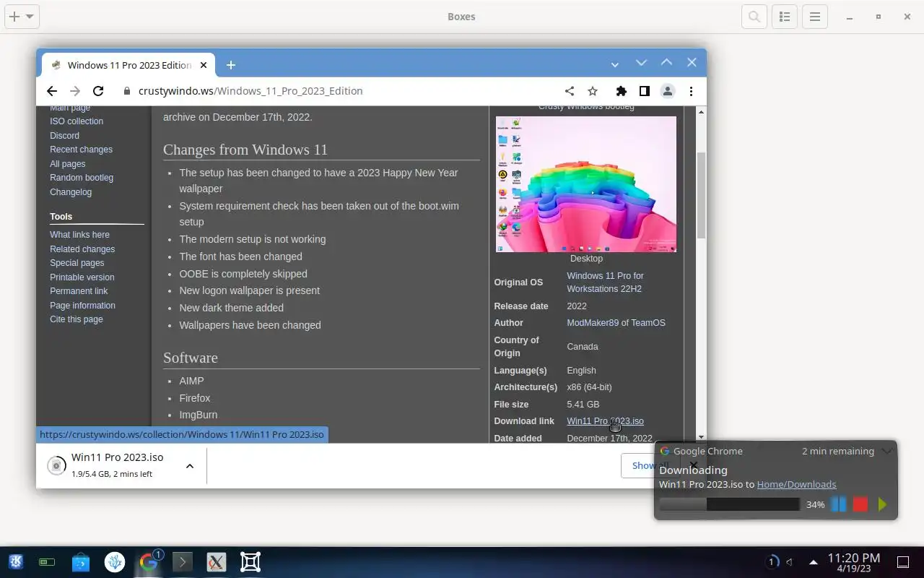Open the terminal taskbar icon
This screenshot has width=924, height=578.
pos(183,561)
